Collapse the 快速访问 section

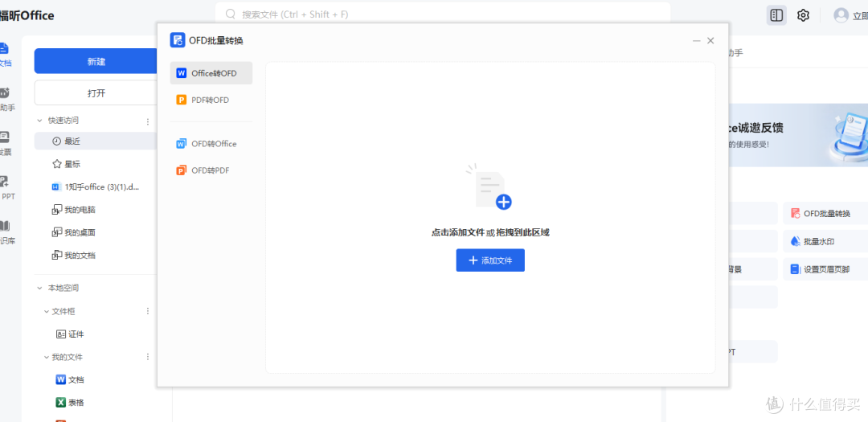[39, 121]
